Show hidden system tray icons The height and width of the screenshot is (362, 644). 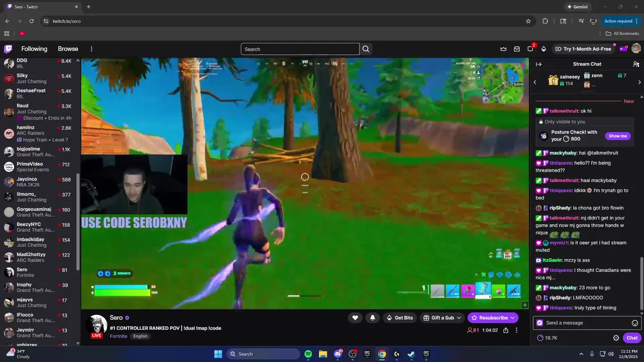tap(581, 354)
